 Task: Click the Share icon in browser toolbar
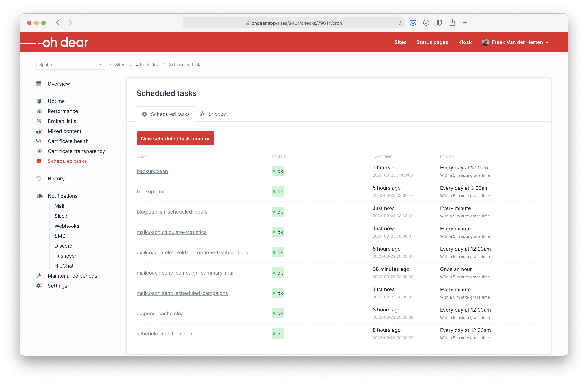pyautogui.click(x=452, y=22)
